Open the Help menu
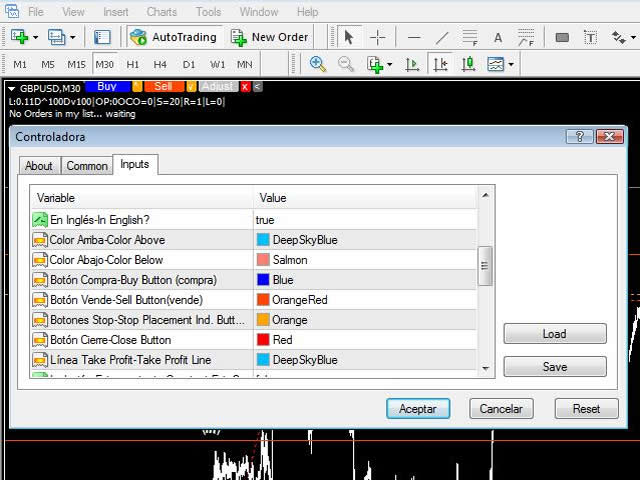 pos(307,12)
